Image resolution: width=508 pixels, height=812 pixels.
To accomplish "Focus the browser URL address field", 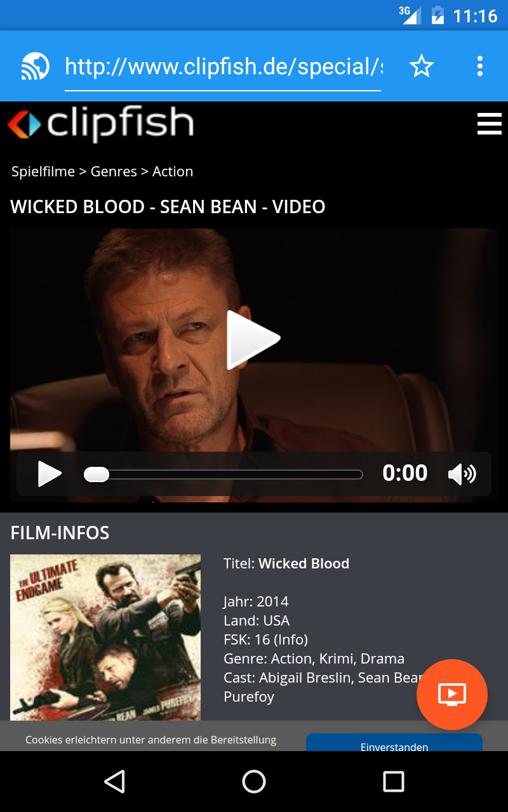I will [x=224, y=66].
